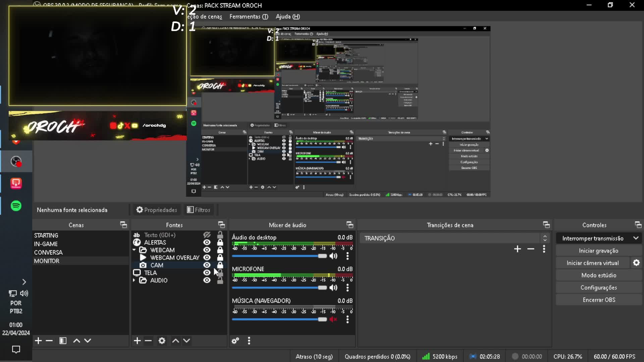
Task: Add a new source in Fontes toolbar
Action: (137, 341)
